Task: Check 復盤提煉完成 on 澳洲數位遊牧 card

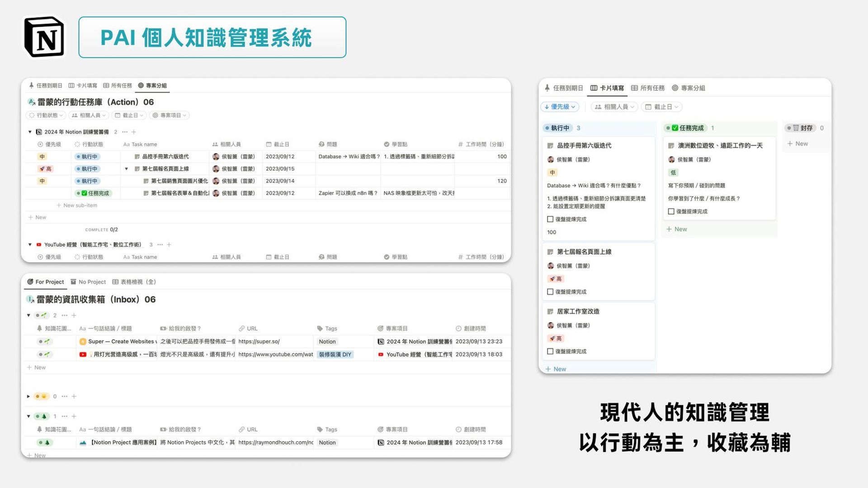Action: point(671,211)
